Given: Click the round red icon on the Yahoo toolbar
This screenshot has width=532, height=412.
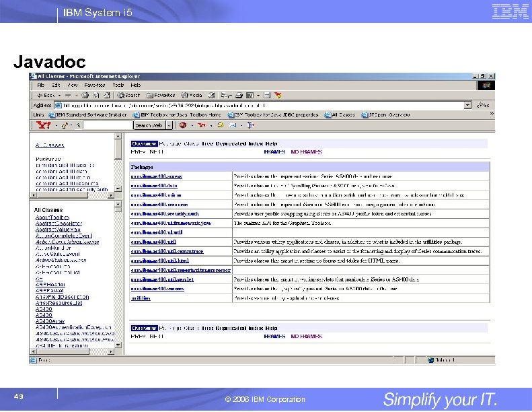Looking at the screenshot, I should tap(183, 125).
